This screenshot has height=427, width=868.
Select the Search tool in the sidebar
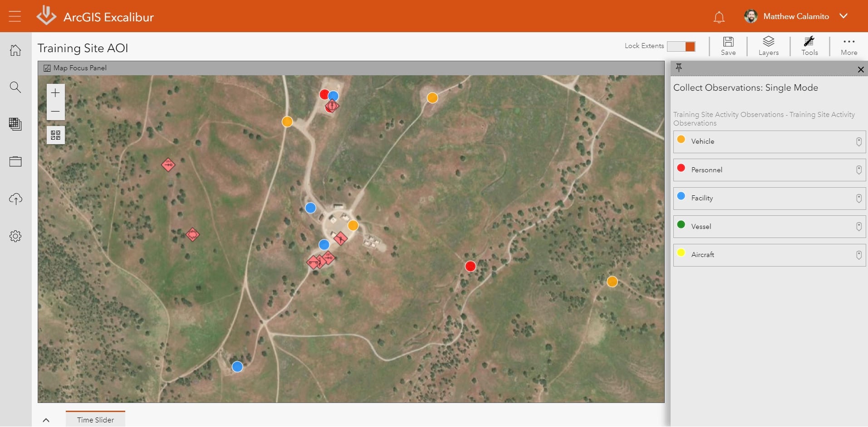15,87
